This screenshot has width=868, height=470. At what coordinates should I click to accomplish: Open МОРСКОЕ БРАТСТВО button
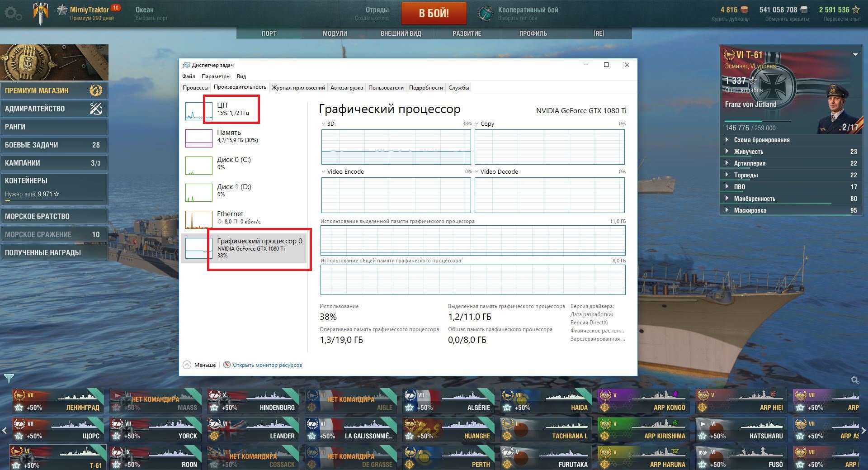pos(54,216)
